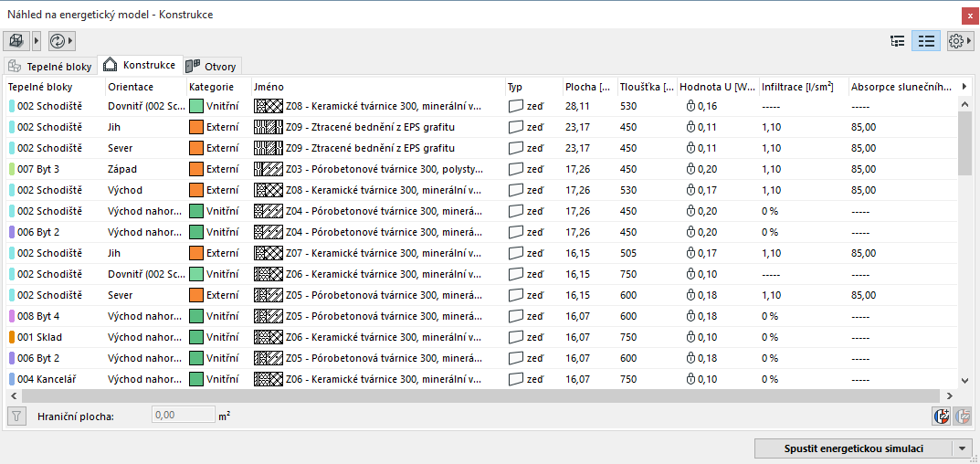Click the scroll right arrow of list
980x464 pixels.
pyautogui.click(x=949, y=396)
